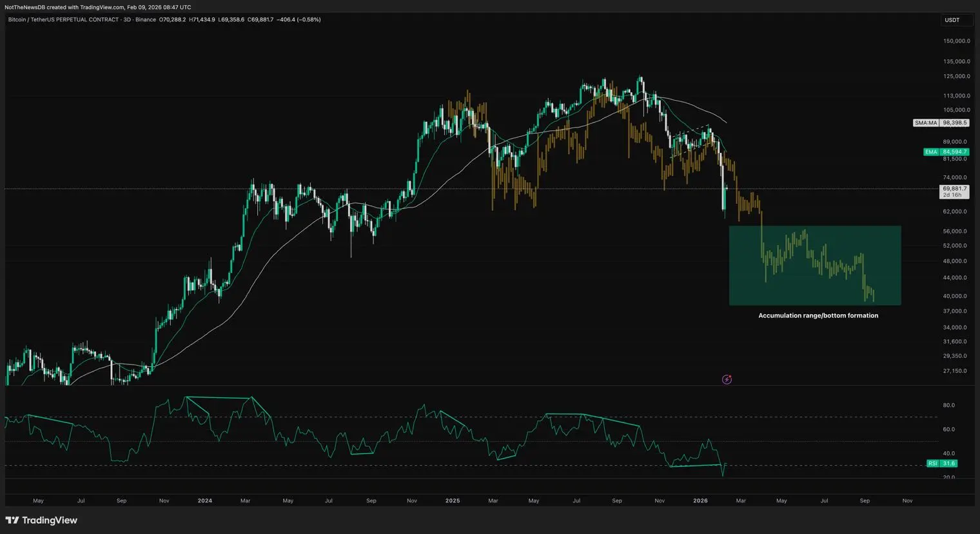This screenshot has width=980, height=534.
Task: Click the current price 69,881.7 countdown label
Action: [x=954, y=192]
